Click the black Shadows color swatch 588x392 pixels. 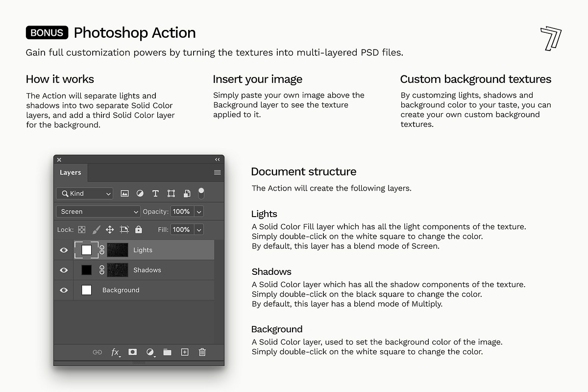(86, 270)
